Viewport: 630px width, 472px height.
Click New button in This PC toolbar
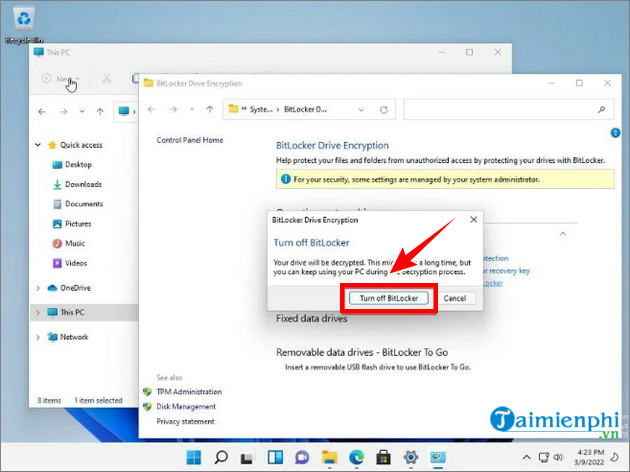coord(61,79)
